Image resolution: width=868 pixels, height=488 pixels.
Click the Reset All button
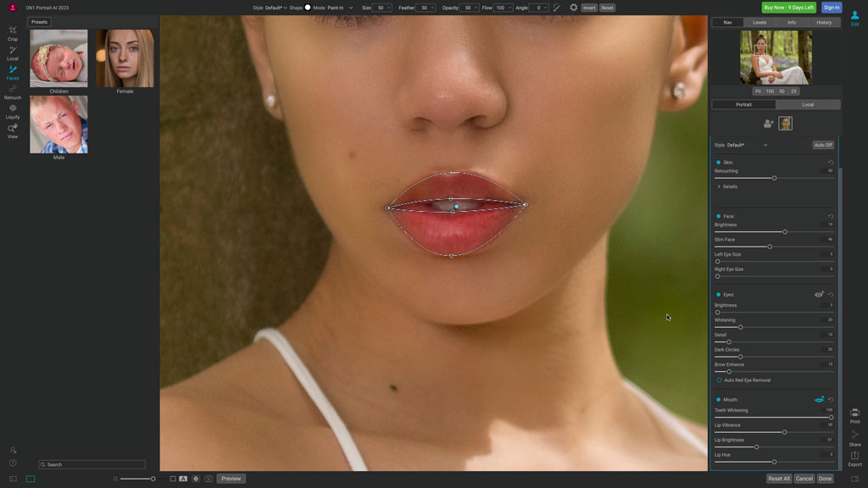point(781,478)
